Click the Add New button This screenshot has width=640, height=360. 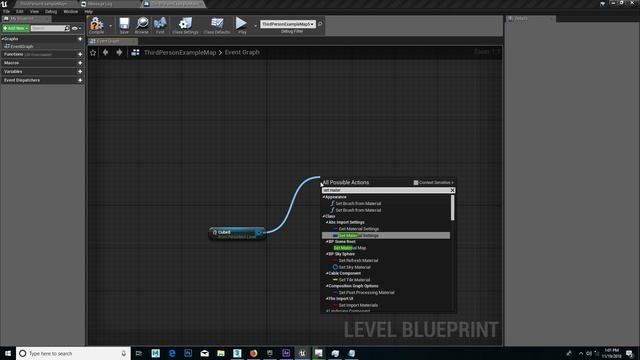point(16,28)
